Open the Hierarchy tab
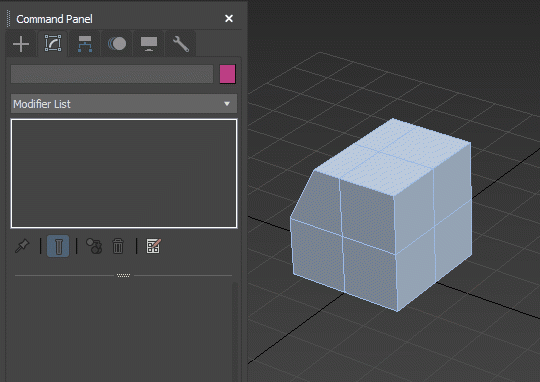The width and height of the screenshot is (540, 382). click(85, 44)
